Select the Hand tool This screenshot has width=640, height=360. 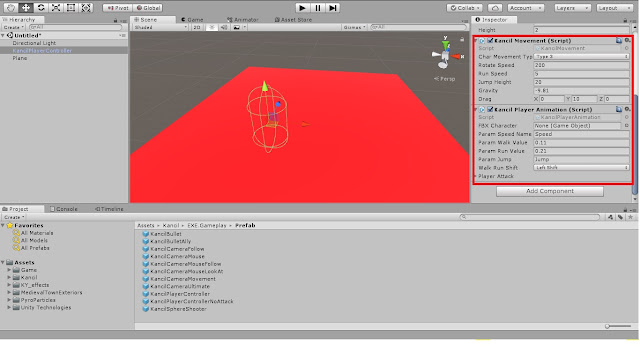[x=11, y=8]
